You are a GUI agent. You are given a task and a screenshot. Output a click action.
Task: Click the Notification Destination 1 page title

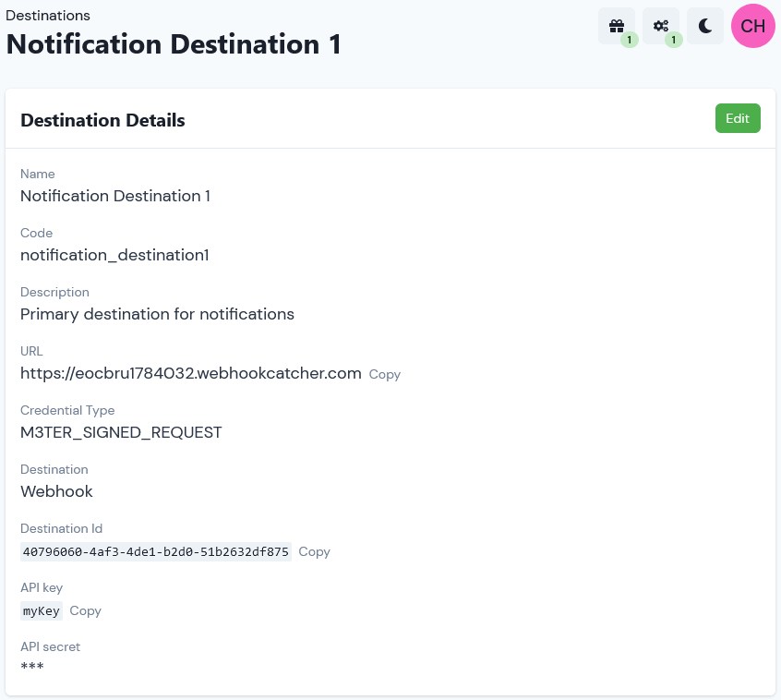pyautogui.click(x=174, y=44)
